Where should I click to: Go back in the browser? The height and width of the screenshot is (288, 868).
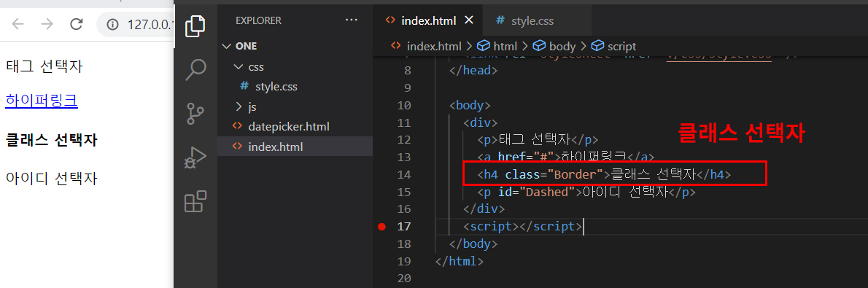click(x=18, y=24)
